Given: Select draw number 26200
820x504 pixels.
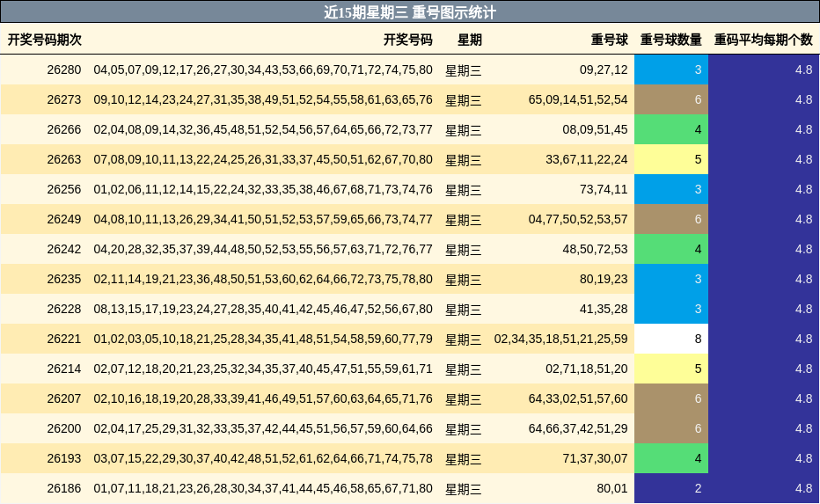Looking at the screenshot, I should click(x=64, y=428).
